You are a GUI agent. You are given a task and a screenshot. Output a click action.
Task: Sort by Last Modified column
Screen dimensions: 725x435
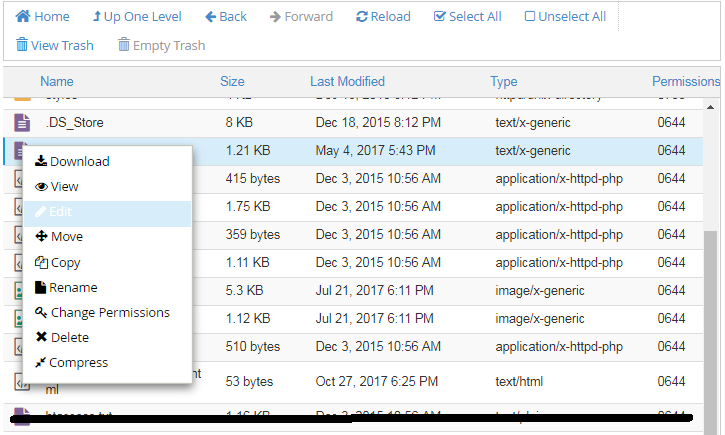[347, 82]
